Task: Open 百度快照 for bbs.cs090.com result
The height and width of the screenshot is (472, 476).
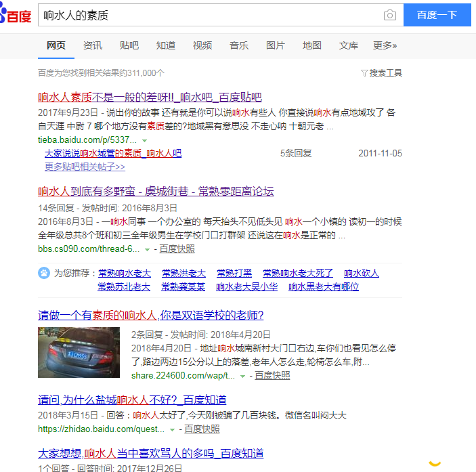Action: [177, 249]
